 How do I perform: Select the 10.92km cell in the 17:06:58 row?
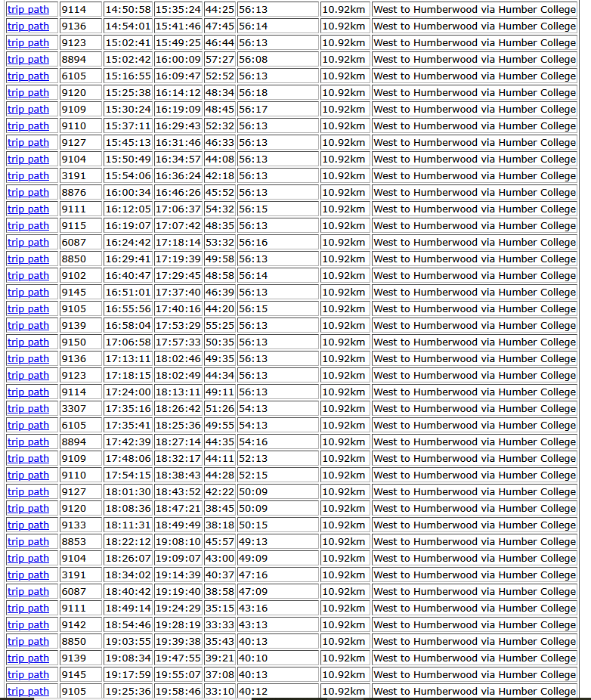tap(343, 342)
